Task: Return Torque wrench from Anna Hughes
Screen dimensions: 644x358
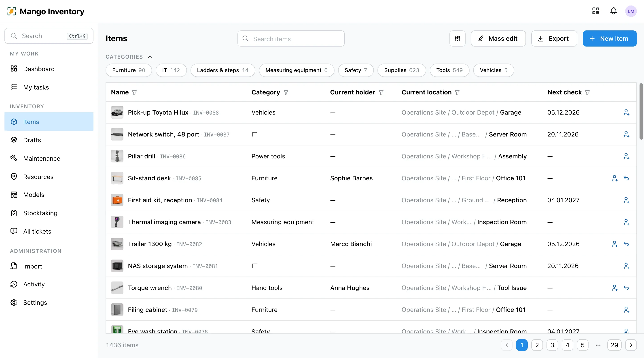Action: (626, 288)
